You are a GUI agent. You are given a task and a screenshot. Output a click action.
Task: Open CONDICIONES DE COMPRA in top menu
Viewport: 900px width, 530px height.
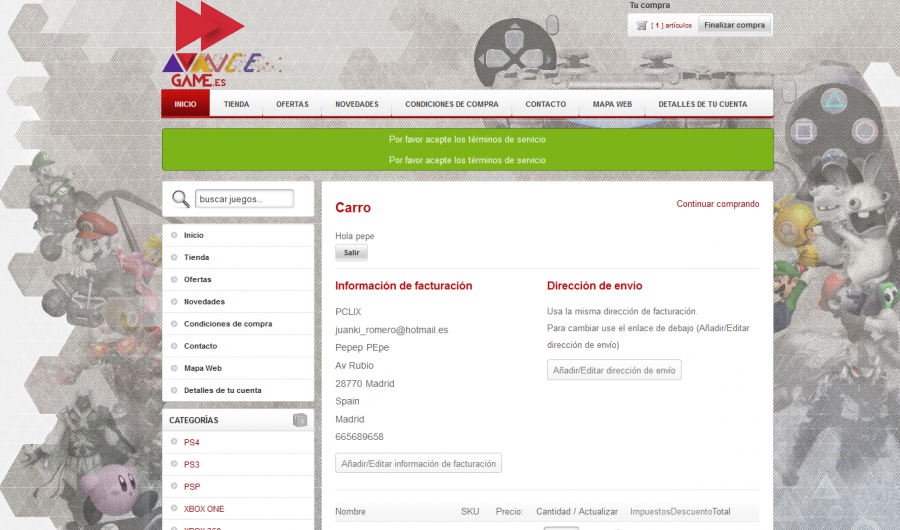pos(452,104)
